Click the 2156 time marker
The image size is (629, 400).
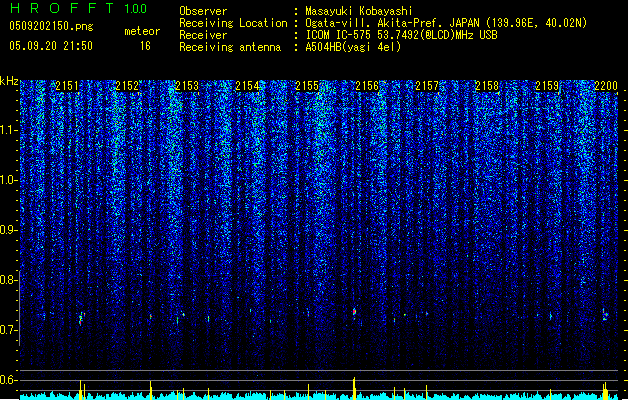367,86
